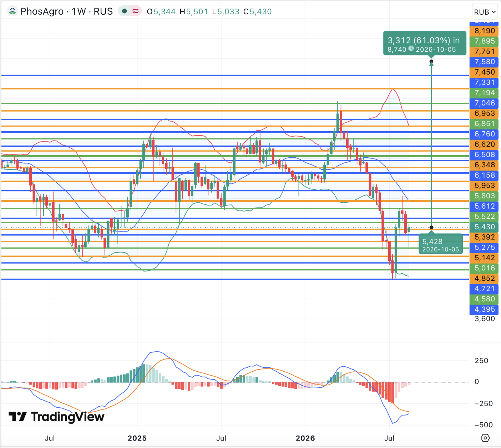Click the 6,953 orange price label
This screenshot has height=448, width=501.
pyautogui.click(x=484, y=114)
